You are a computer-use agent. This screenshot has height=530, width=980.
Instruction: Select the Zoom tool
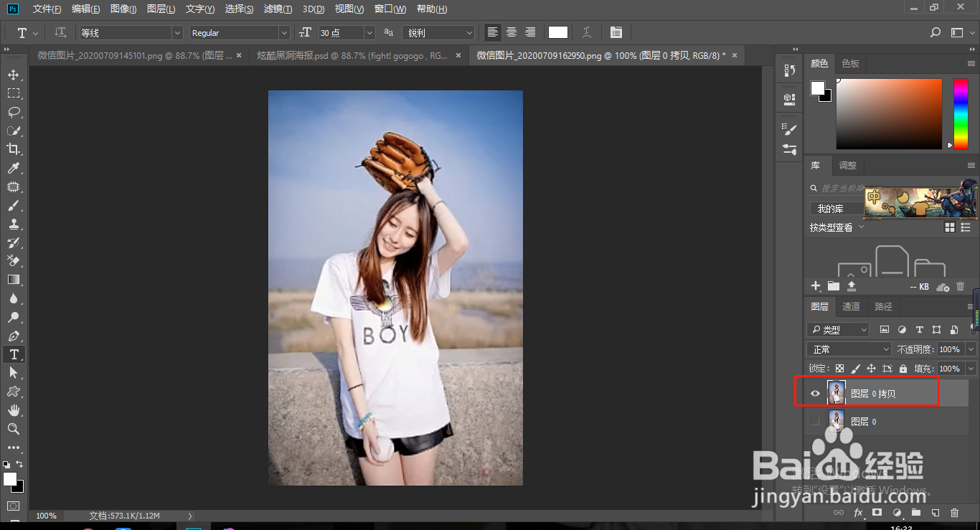pyautogui.click(x=14, y=429)
